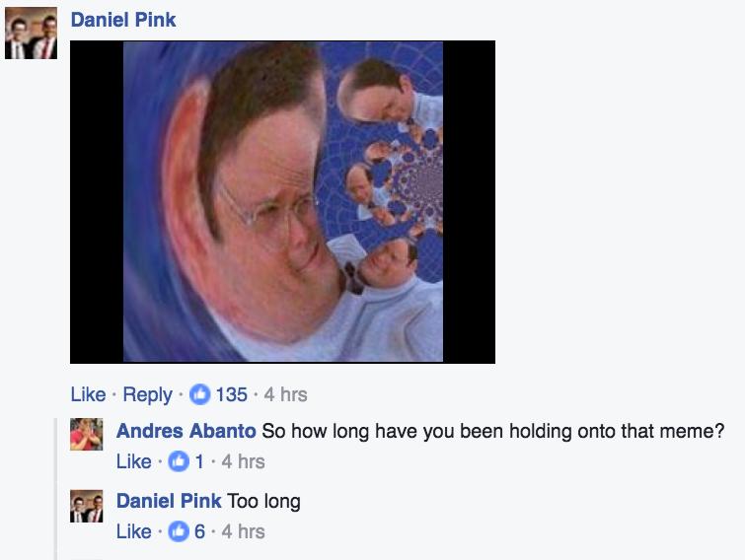Click the "4 hrs" timestamp under "Too long"
Screen dimensions: 745x560
pos(243,531)
